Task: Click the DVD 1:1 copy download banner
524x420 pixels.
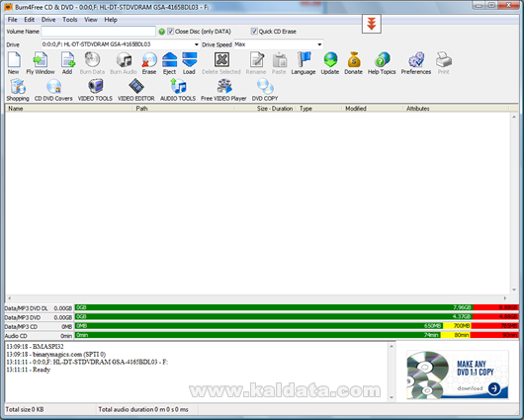Action: pos(458,375)
